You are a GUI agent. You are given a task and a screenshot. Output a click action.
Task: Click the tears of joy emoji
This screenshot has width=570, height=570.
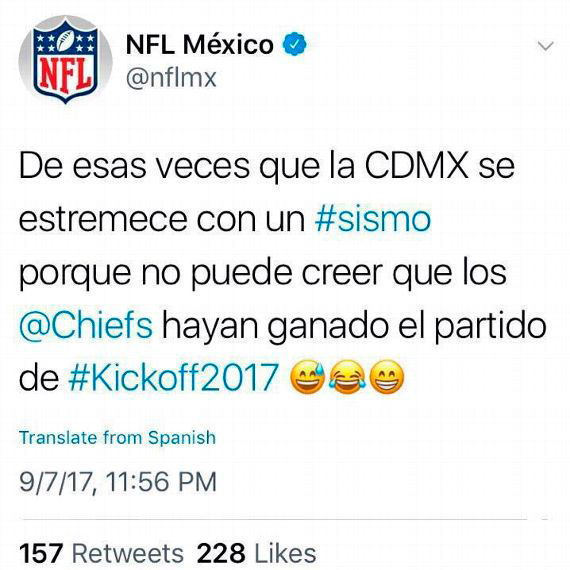coord(347,377)
